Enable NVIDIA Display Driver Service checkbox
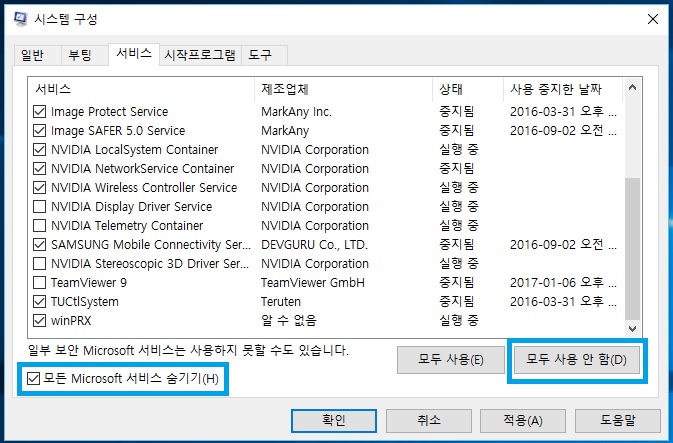Viewport: 673px width, 443px height. [39, 207]
